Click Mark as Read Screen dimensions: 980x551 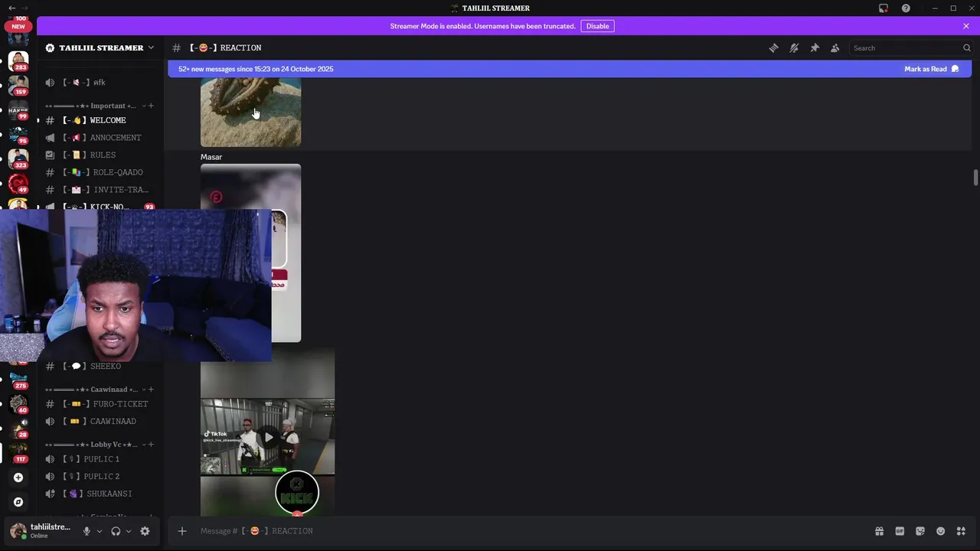tap(931, 69)
